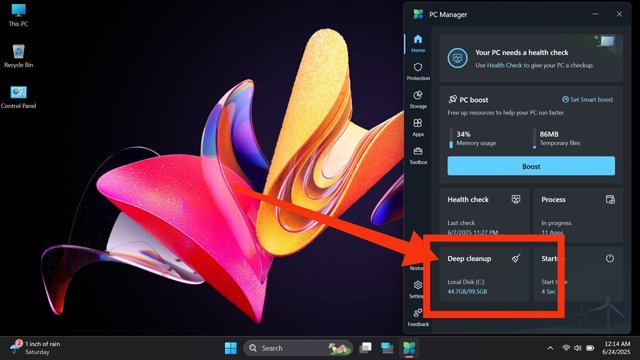Click the Last check 6/7/2025 11:27 PM text
Image resolution: width=640 pixels, height=360 pixels.
[x=473, y=227]
